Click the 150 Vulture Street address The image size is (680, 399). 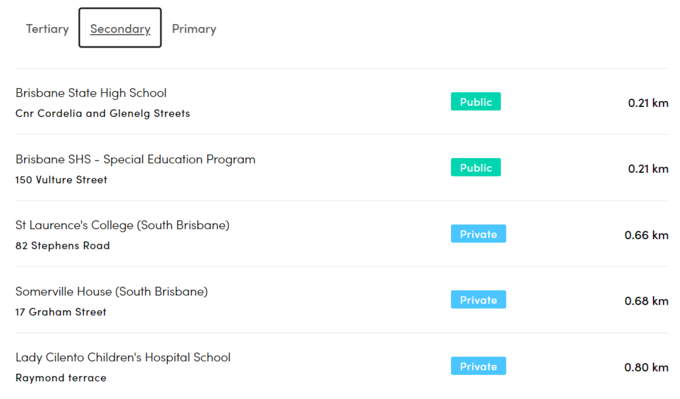(61, 180)
